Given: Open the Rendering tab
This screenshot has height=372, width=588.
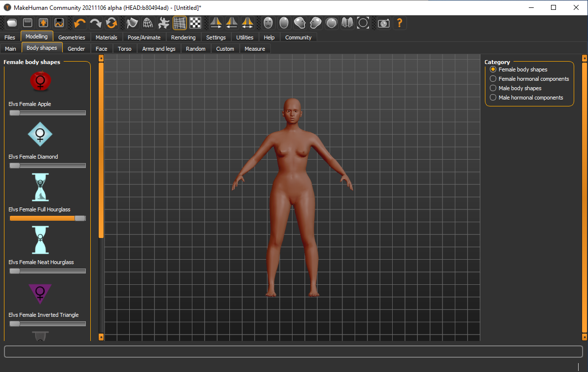Looking at the screenshot, I should tap(183, 37).
